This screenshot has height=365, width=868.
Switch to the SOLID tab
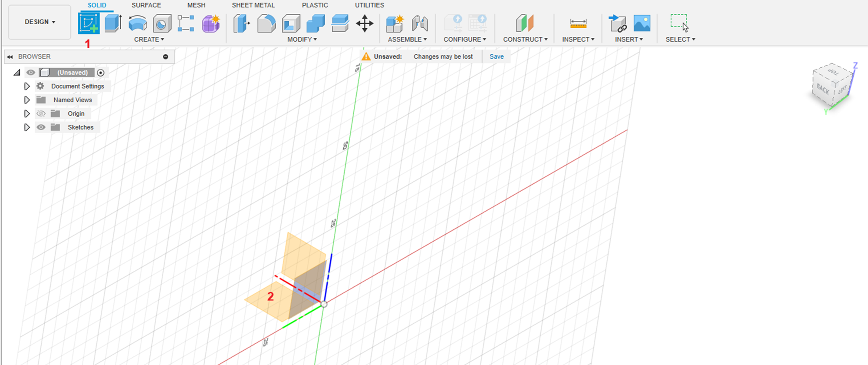coord(97,5)
